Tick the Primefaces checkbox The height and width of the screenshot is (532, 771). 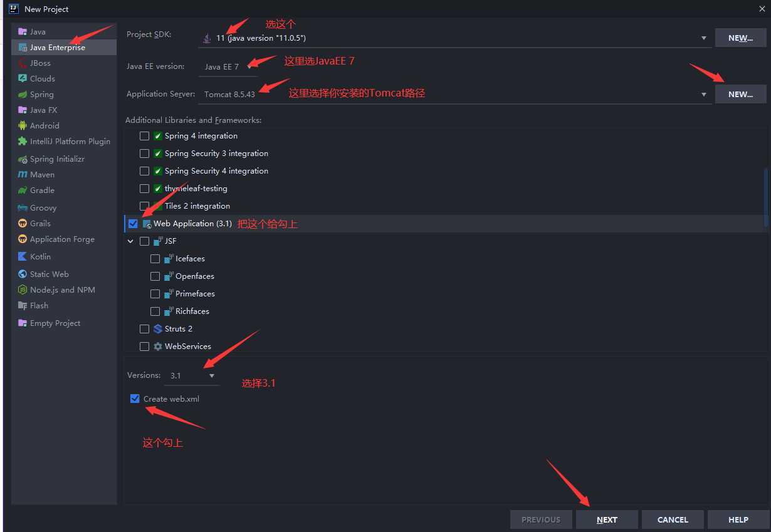(x=155, y=294)
